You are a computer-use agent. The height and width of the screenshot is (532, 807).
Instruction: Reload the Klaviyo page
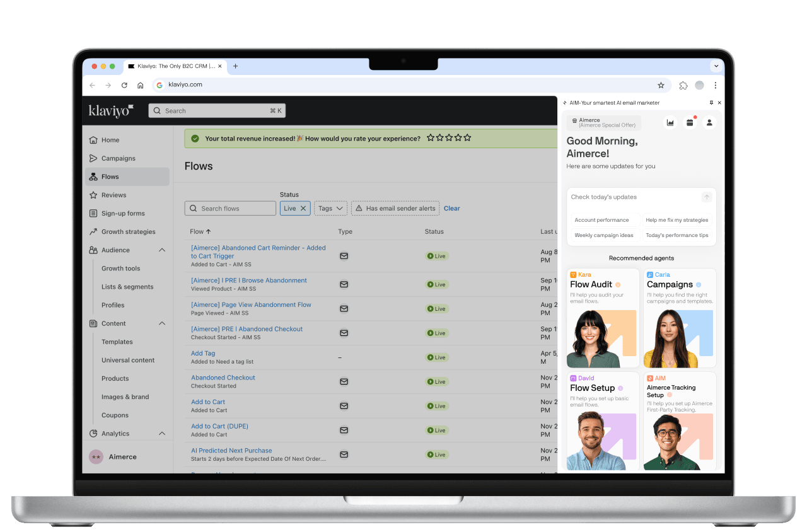pyautogui.click(x=124, y=85)
